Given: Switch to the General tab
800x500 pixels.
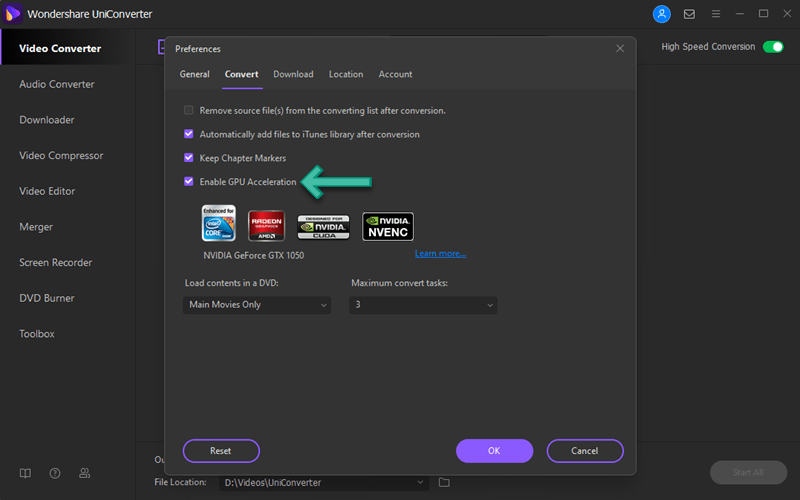Looking at the screenshot, I should tap(194, 74).
